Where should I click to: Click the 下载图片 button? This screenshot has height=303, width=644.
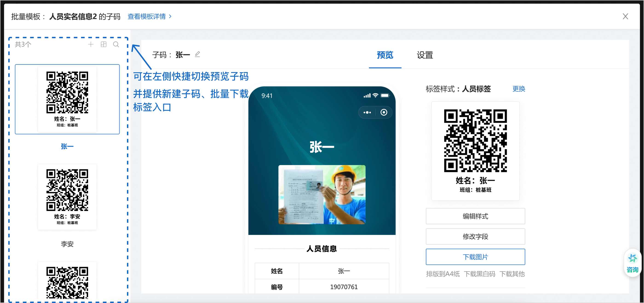click(x=475, y=257)
